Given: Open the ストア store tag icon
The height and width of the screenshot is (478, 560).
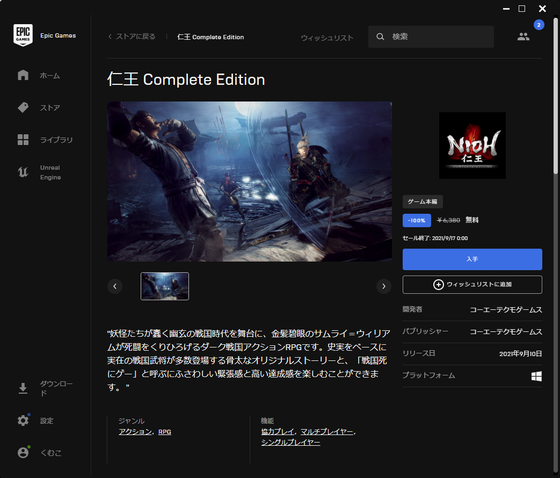Looking at the screenshot, I should [23, 108].
